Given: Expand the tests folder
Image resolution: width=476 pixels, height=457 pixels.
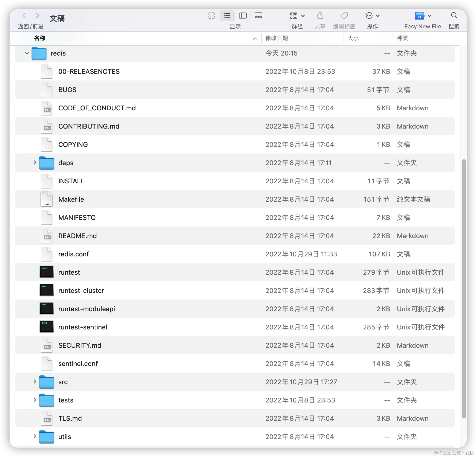Looking at the screenshot, I should 35,400.
